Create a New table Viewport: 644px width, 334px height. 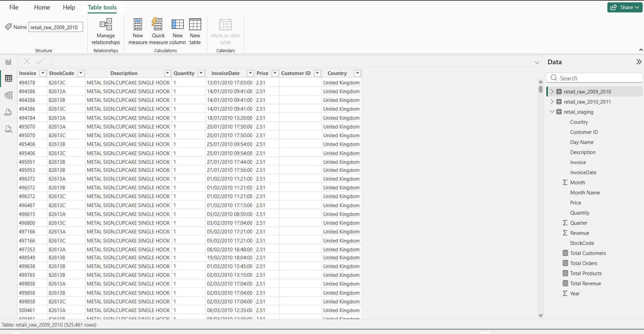(x=195, y=32)
